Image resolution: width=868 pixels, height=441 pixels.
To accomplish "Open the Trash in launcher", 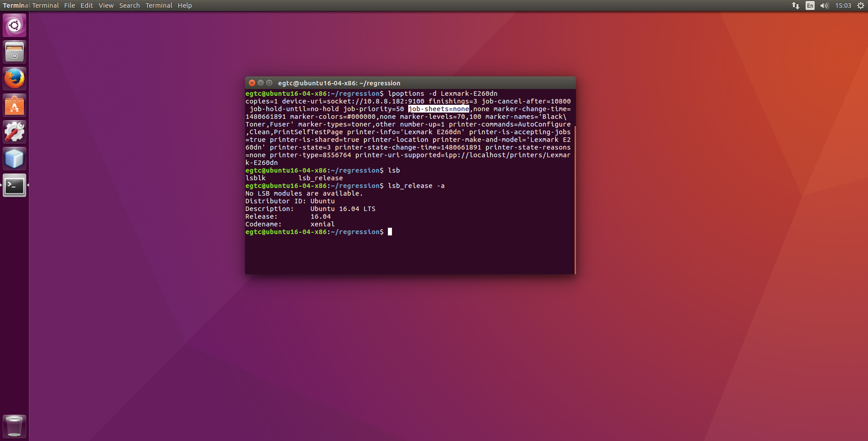I will (14, 426).
